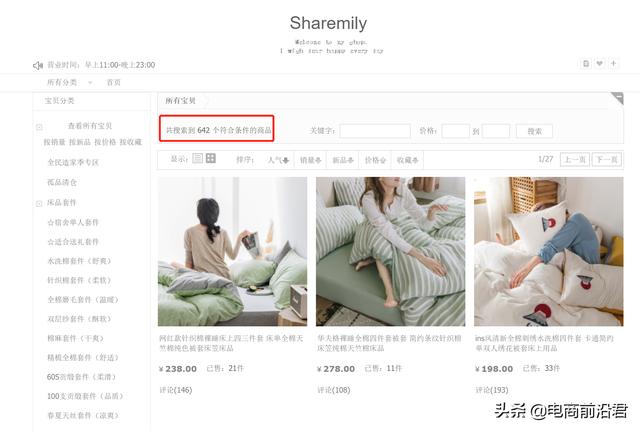Viewport: 640px width, 431px height.
Task: Click the speaker announcement icon
Action: click(38, 65)
